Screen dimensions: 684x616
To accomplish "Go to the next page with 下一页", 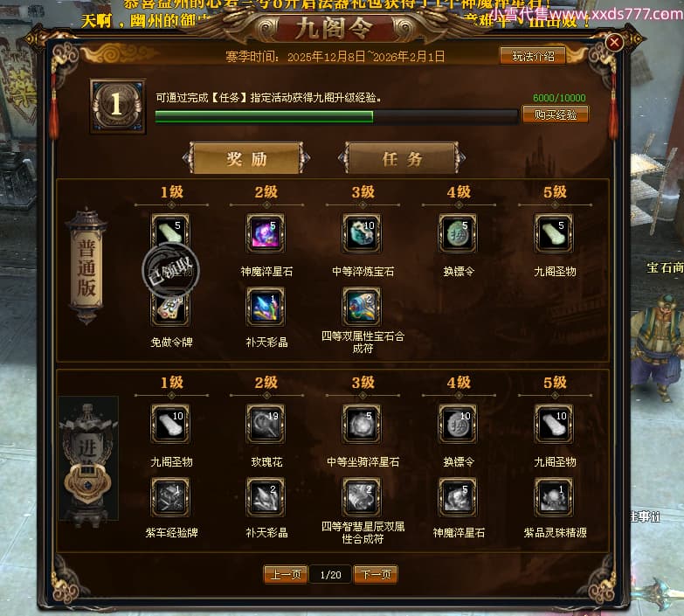I will 376,575.
